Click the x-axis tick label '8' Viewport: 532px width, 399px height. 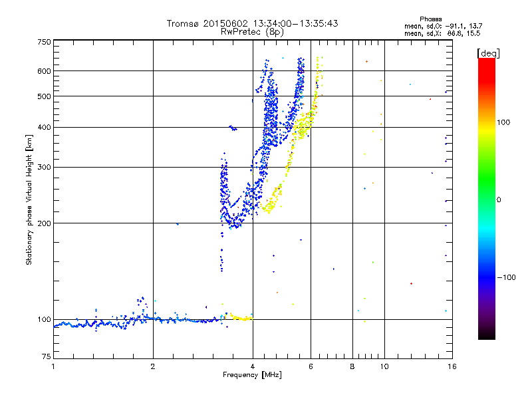click(352, 366)
